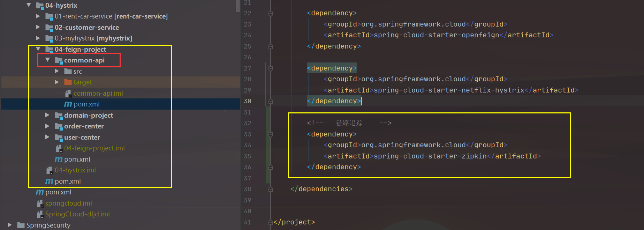
Task: Open springcloud.iml file
Action: (69, 203)
